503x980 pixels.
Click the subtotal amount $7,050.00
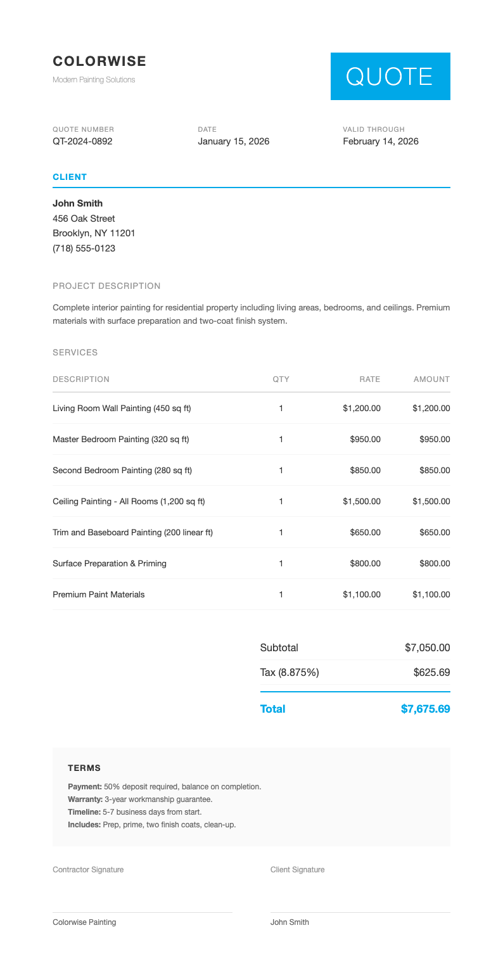tap(427, 648)
